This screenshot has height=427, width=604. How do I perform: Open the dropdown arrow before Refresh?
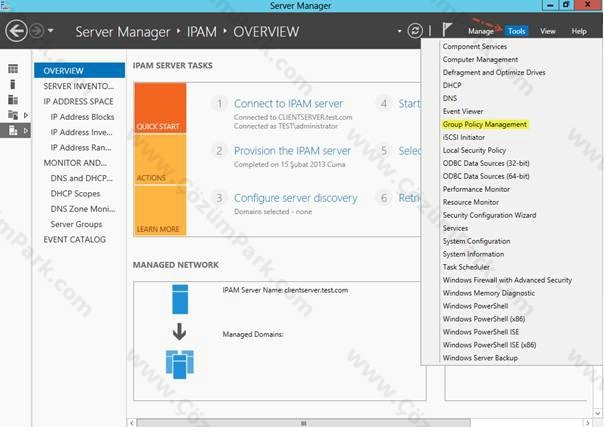click(399, 31)
